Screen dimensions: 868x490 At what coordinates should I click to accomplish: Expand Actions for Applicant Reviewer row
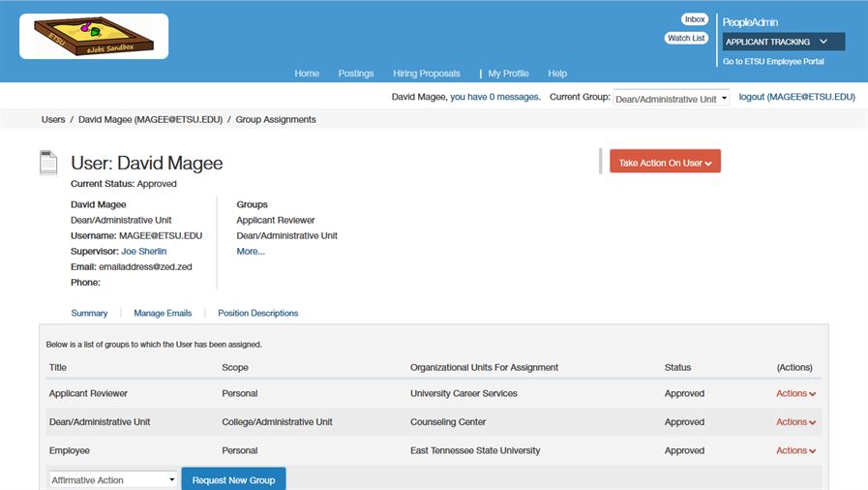tap(795, 394)
